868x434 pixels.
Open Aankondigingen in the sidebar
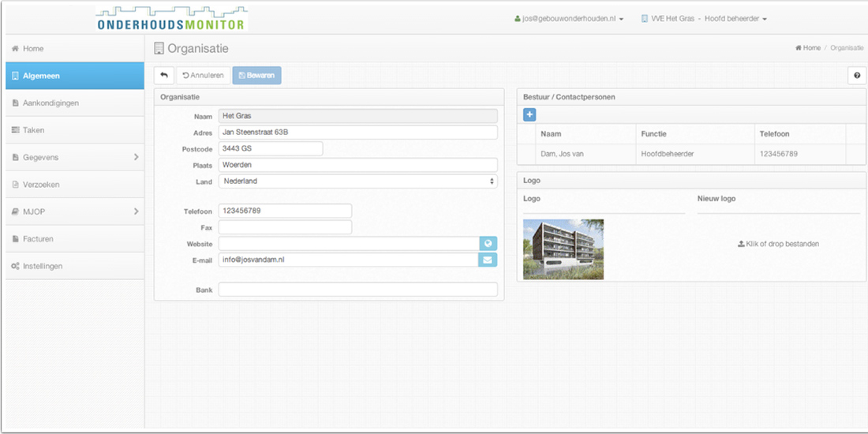click(51, 103)
